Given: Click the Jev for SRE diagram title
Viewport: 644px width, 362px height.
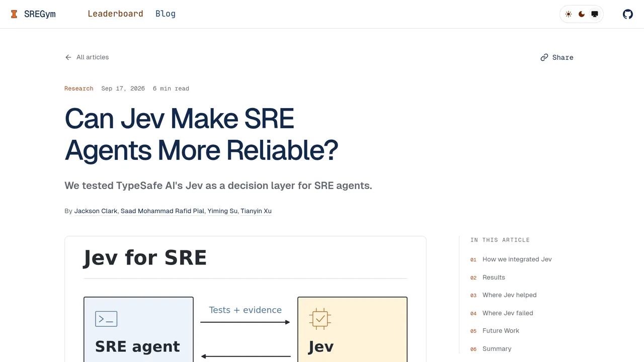Looking at the screenshot, I should pyautogui.click(x=145, y=257).
